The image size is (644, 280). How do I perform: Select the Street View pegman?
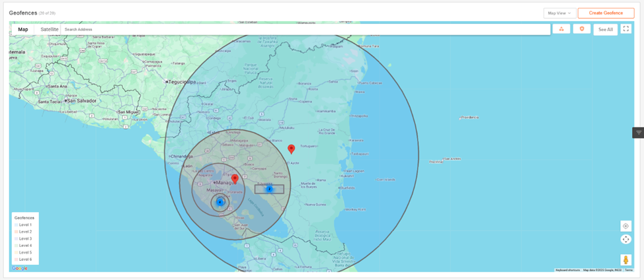(625, 260)
